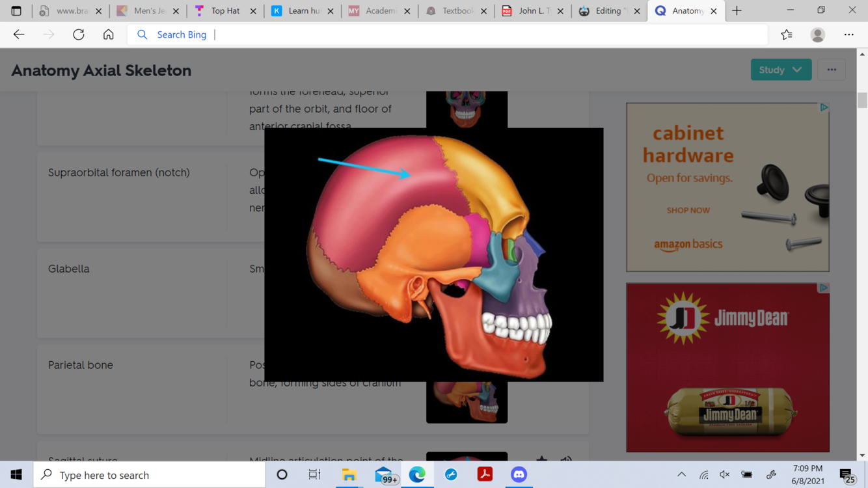Open the Wi-Fi network tray icon

[704, 475]
